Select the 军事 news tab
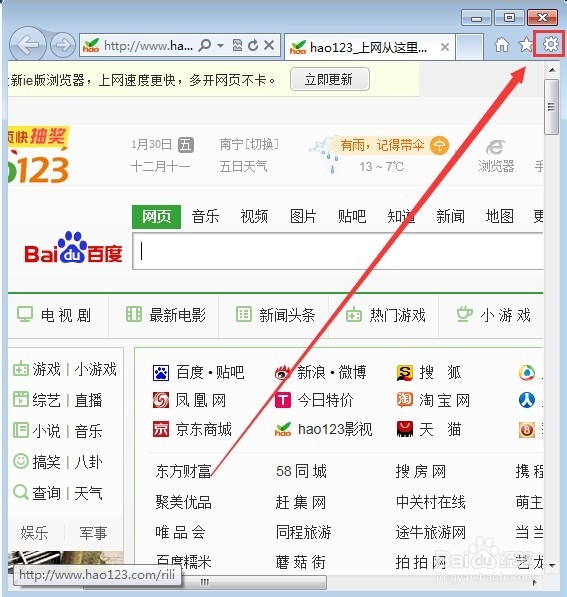This screenshot has height=597, width=567. pyautogui.click(x=93, y=533)
